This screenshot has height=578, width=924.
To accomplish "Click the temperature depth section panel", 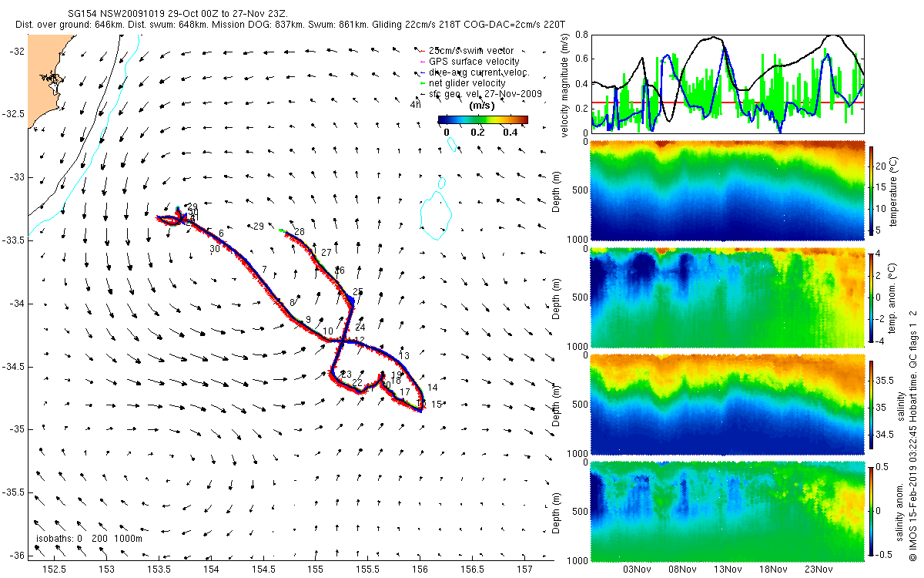I will (x=727, y=189).
